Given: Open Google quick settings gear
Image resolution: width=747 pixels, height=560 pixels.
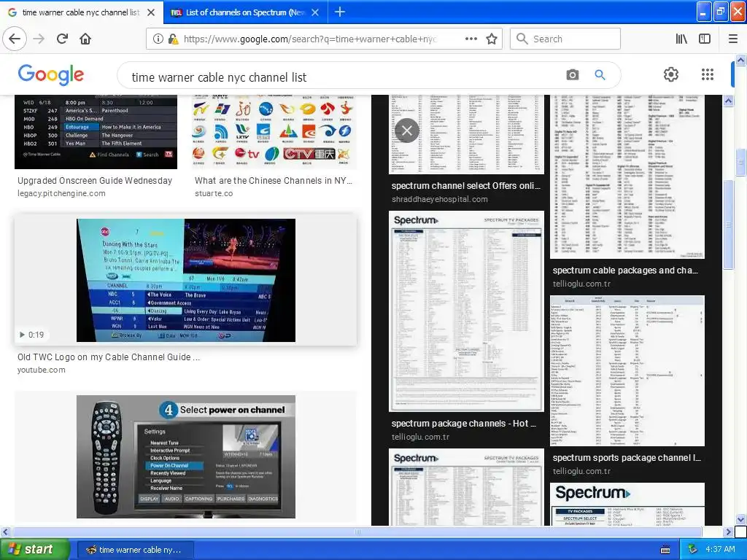Looking at the screenshot, I should click(x=671, y=74).
